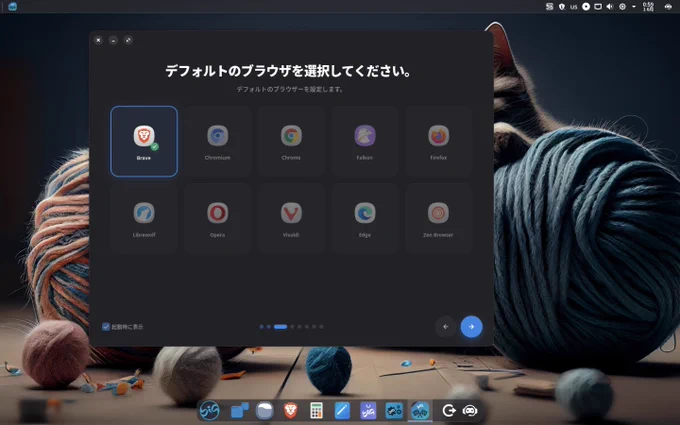Choose the Chromium browser tile
The image size is (680, 425).
point(217,141)
